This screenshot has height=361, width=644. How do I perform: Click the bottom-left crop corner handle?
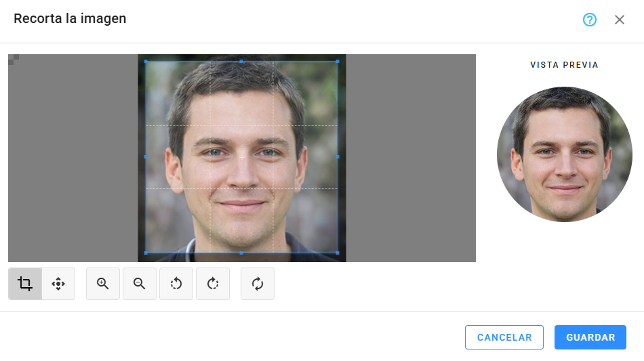click(x=146, y=253)
